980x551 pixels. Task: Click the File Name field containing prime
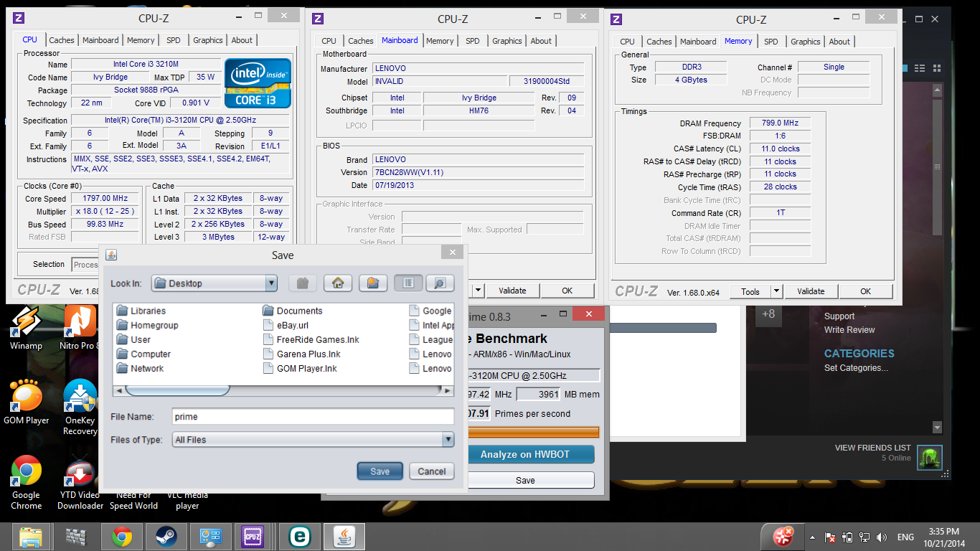pos(313,416)
